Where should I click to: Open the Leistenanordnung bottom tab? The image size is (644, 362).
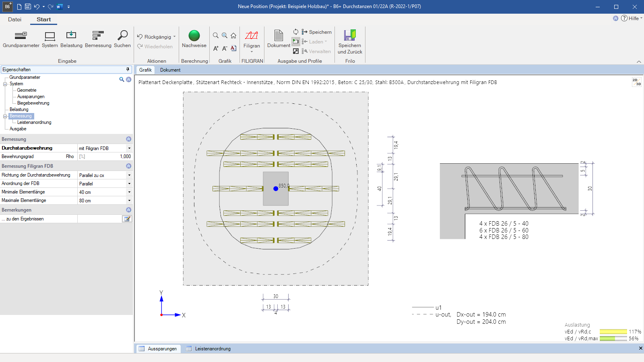(208, 349)
